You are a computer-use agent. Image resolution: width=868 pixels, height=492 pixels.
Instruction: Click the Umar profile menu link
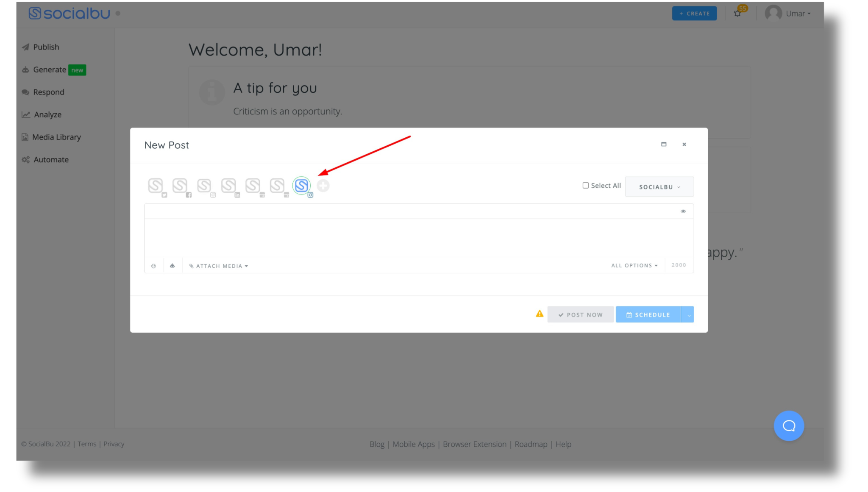click(789, 13)
